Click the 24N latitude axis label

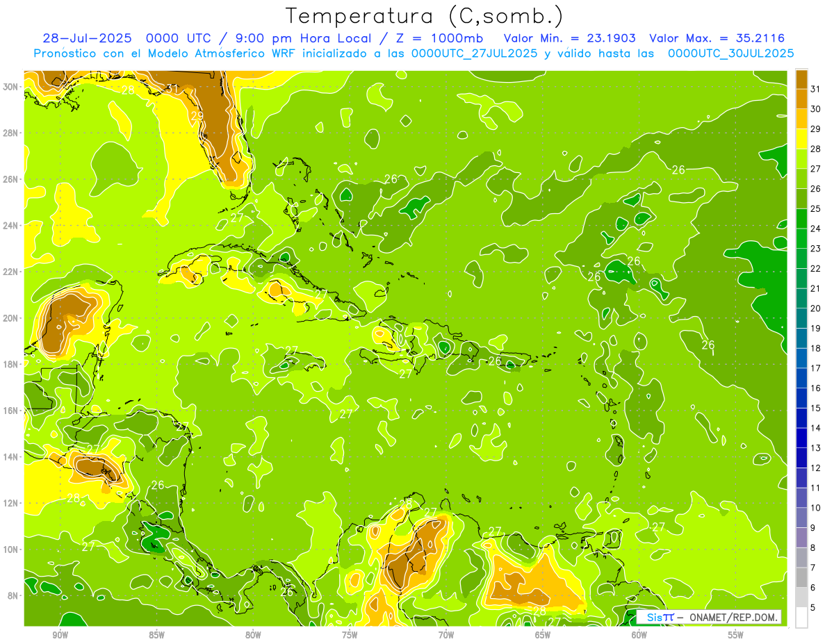(x=11, y=226)
